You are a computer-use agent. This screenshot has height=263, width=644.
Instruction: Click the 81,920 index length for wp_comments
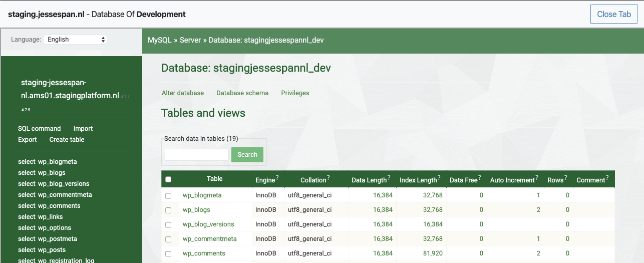(x=433, y=253)
